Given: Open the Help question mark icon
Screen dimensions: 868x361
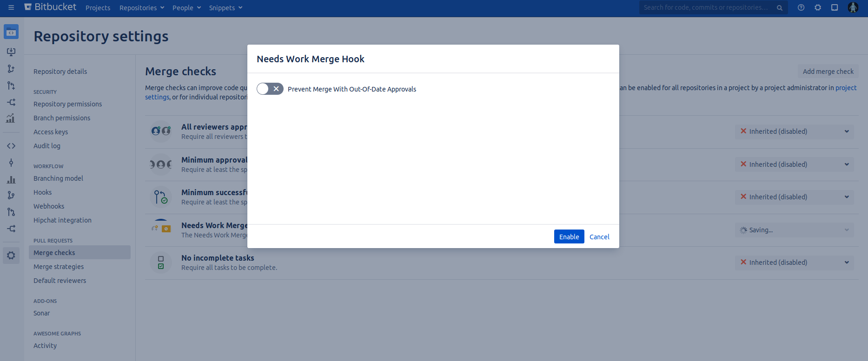Looking at the screenshot, I should pyautogui.click(x=801, y=7).
